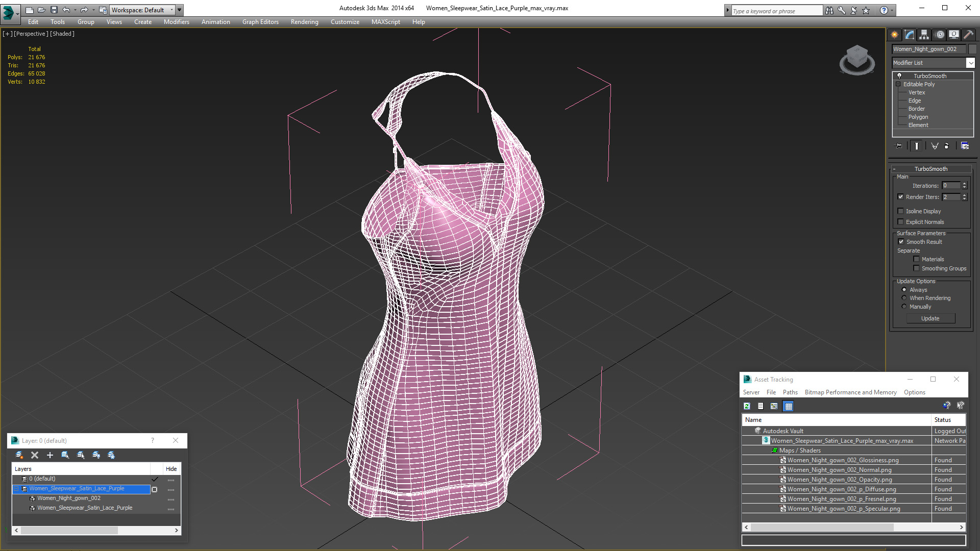This screenshot has height=551, width=980.
Task: Click the Create New Layer icon
Action: click(19, 455)
